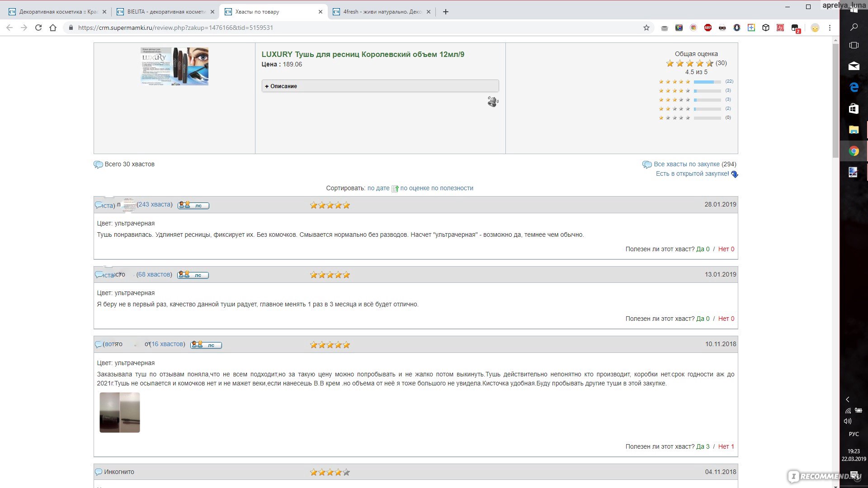Open the LUXURY Тушь для ресниц product title
This screenshot has height=488, width=868.
363,54
